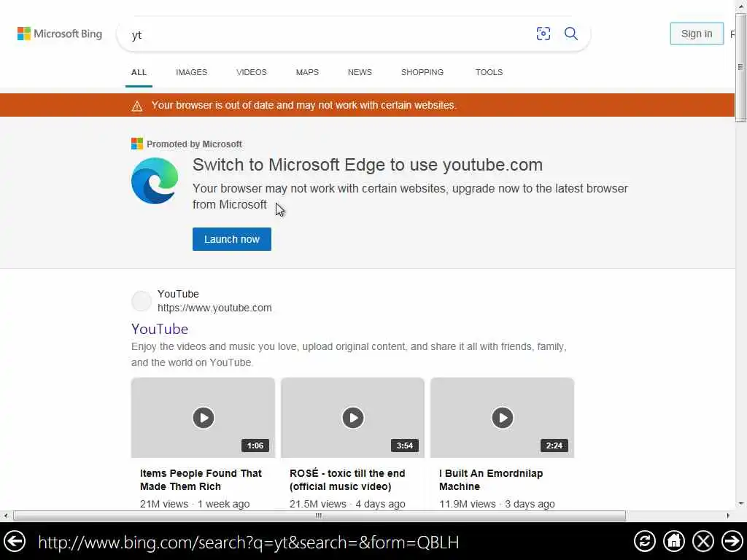
Task: Click the YouTube site name above URL
Action: pos(178,294)
